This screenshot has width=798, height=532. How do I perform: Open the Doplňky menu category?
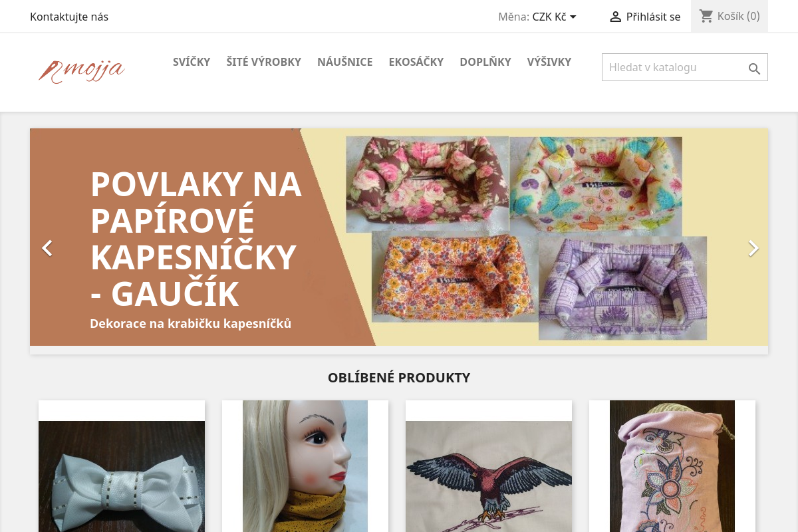tap(485, 62)
